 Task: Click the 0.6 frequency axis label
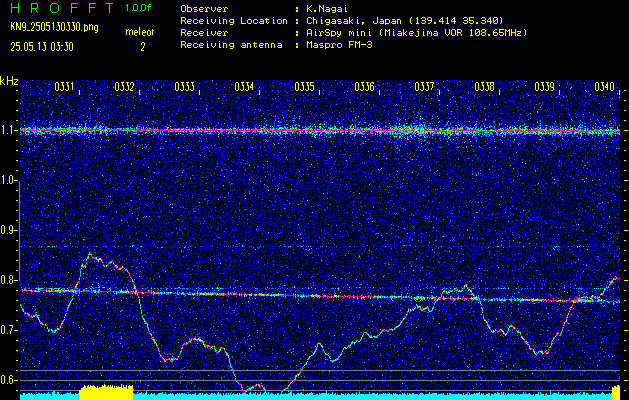[x=6, y=380]
